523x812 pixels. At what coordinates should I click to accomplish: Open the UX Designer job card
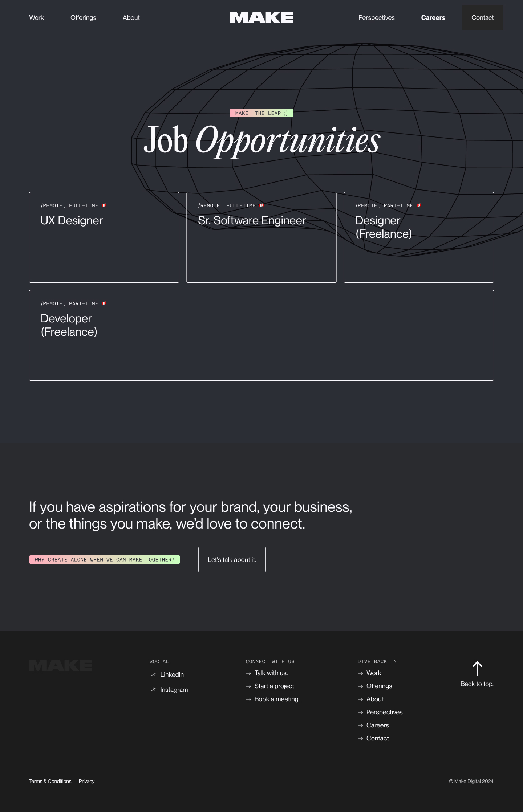click(x=104, y=237)
